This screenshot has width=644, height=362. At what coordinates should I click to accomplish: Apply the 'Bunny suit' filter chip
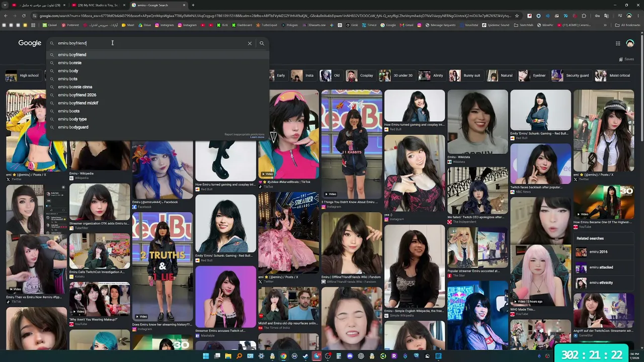(x=465, y=75)
